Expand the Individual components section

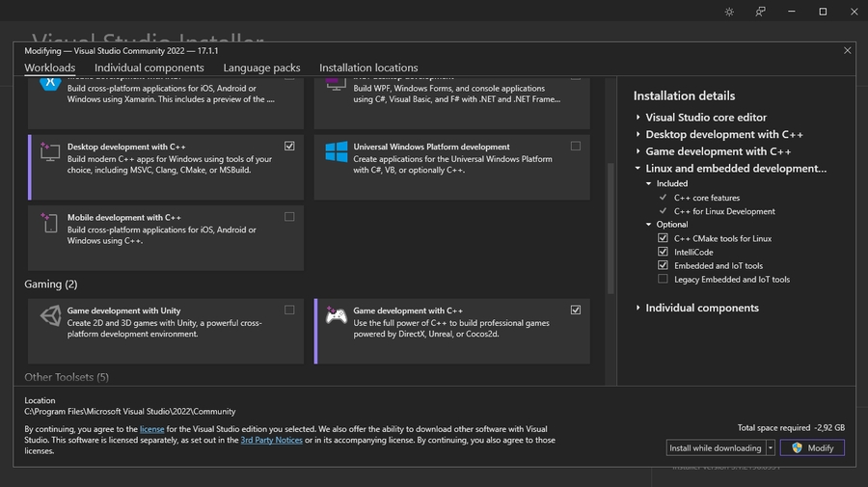tap(638, 309)
